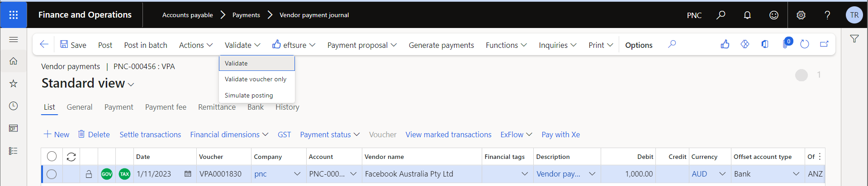Viewport: 868px width, 186px height.
Task: Click Settle transactions
Action: pos(150,135)
